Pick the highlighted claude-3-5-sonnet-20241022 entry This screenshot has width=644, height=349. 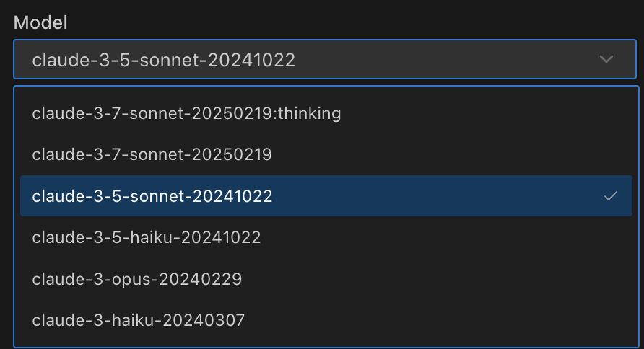tap(152, 195)
